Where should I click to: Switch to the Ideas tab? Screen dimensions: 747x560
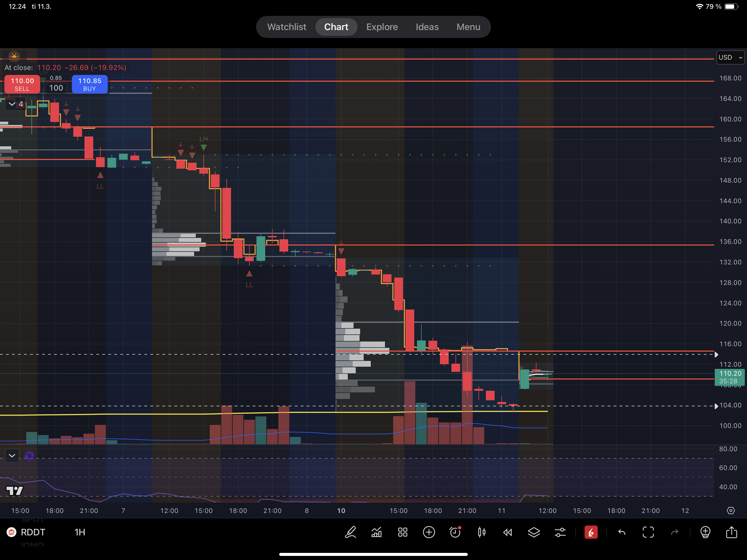(427, 27)
